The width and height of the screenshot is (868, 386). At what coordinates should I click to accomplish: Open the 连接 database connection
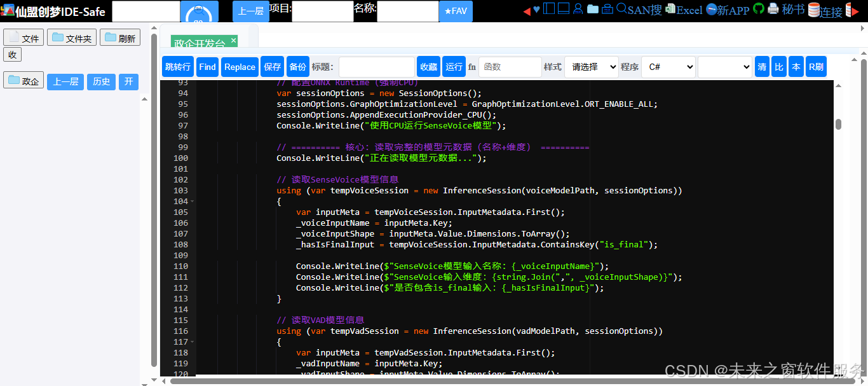tap(825, 11)
